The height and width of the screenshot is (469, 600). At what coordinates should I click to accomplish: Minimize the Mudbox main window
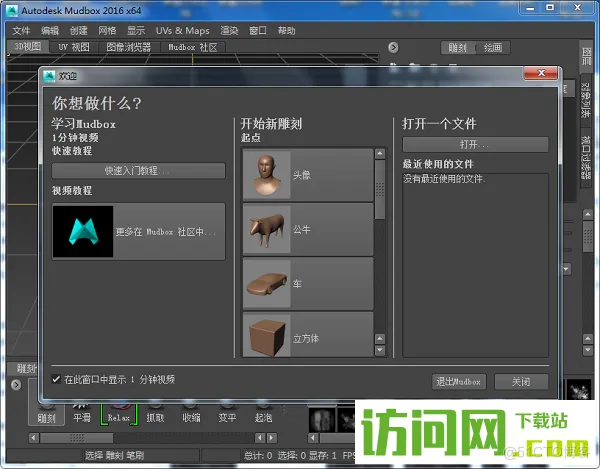[530, 8]
